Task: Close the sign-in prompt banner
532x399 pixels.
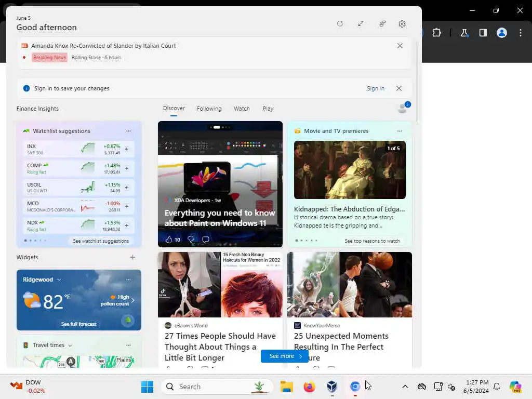Action: click(399, 88)
